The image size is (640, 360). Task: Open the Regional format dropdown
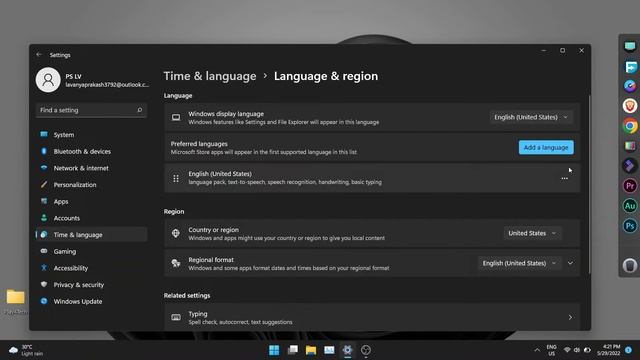point(520,263)
